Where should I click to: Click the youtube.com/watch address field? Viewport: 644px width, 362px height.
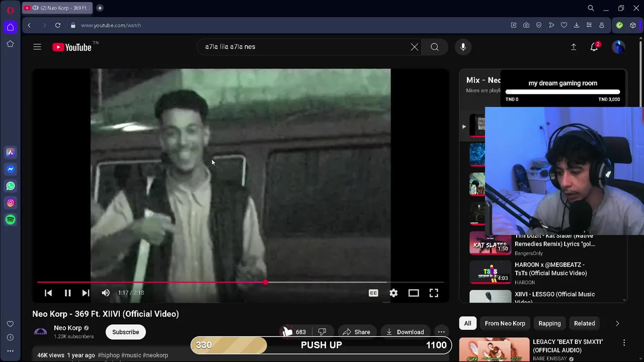coord(111,25)
